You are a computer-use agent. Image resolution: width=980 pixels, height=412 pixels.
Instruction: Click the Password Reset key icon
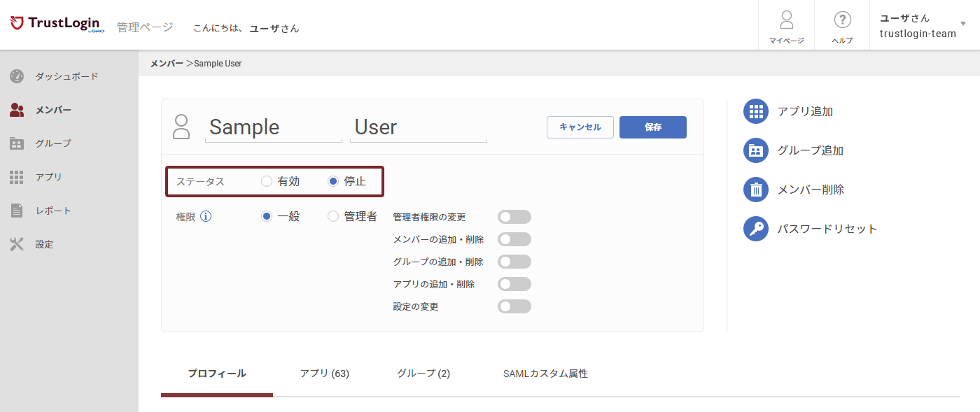click(x=755, y=229)
